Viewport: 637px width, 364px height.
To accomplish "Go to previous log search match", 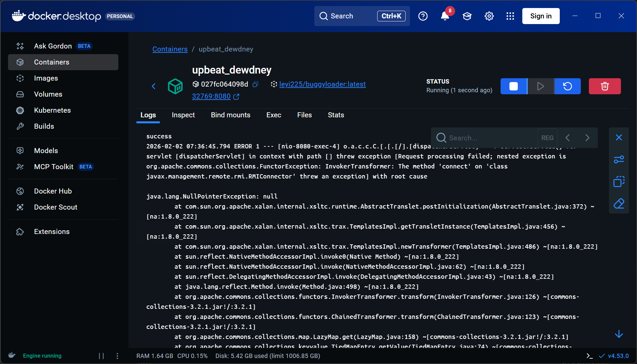I will (567, 138).
